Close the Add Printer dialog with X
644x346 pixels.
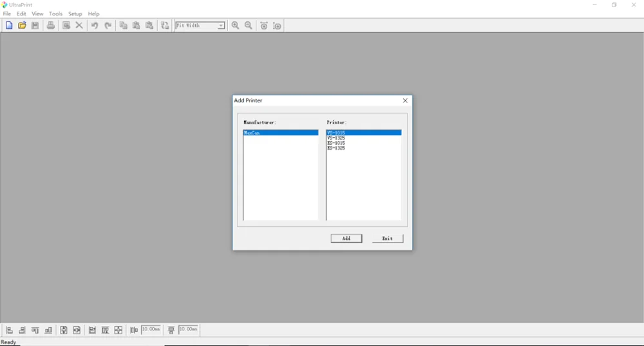coord(405,100)
